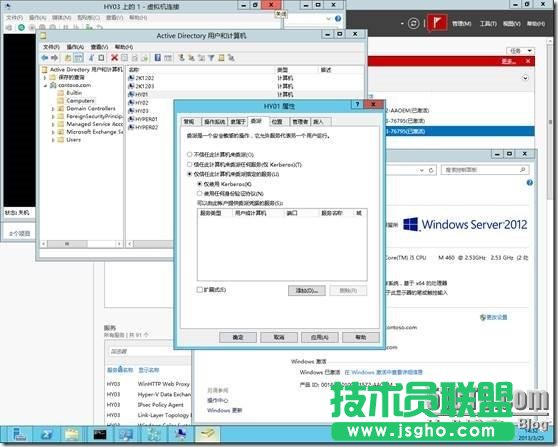Select 'Use Kerberos only' radio option
Viewport: 558px width, 447px height.
pos(200,184)
